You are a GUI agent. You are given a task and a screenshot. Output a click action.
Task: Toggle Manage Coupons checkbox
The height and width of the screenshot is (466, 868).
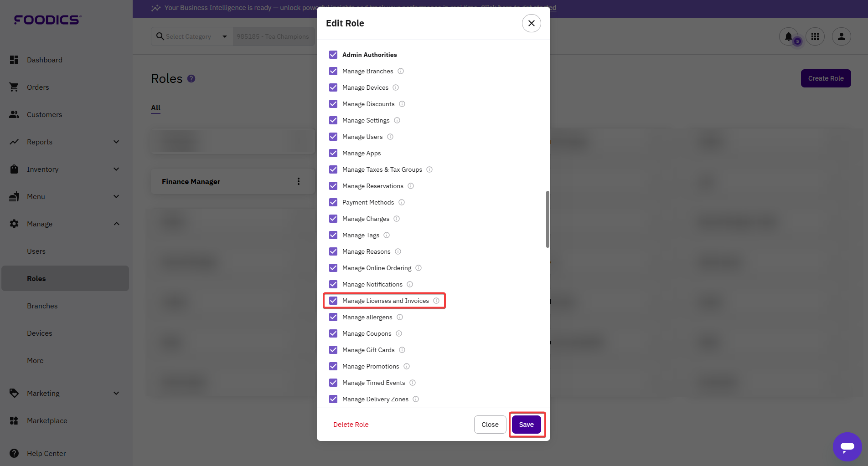[x=333, y=333]
